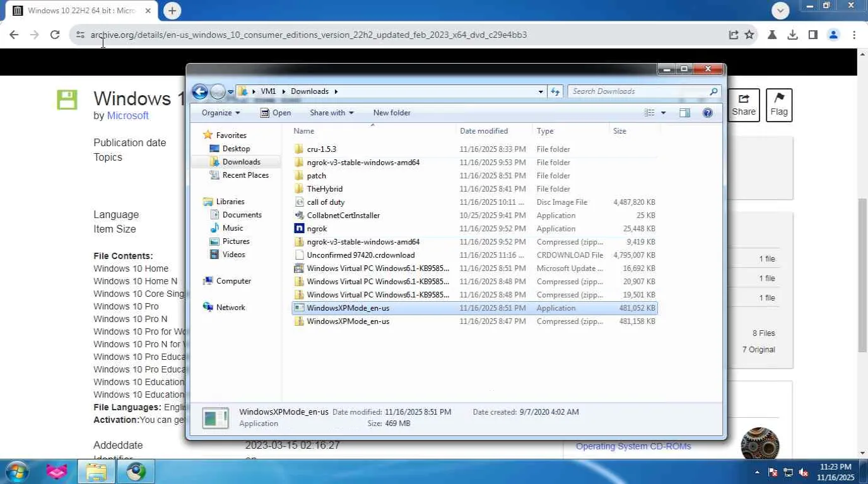This screenshot has height=484, width=868.
Task: Click VM1 in the Explorer breadcrumb
Action: (x=268, y=91)
